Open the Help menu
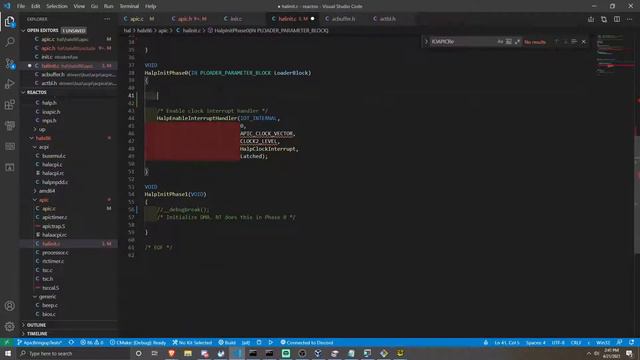The image size is (640, 360). [x=151, y=6]
